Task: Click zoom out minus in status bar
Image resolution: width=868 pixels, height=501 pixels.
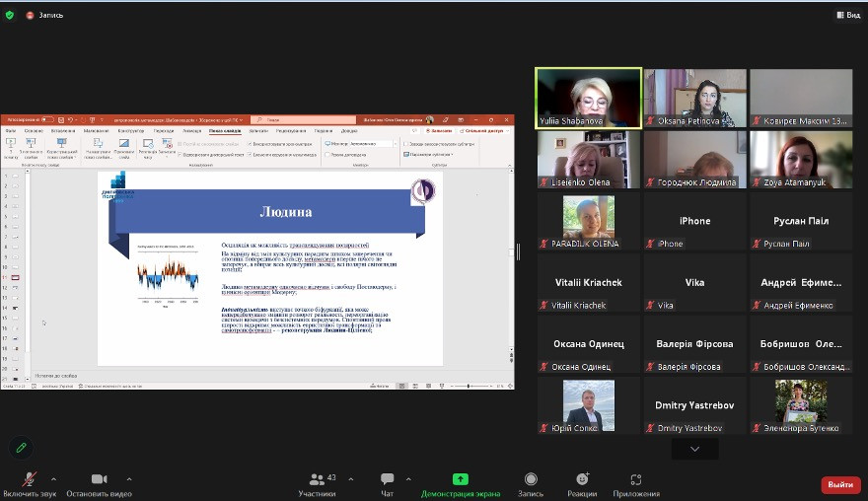Action: tap(452, 386)
